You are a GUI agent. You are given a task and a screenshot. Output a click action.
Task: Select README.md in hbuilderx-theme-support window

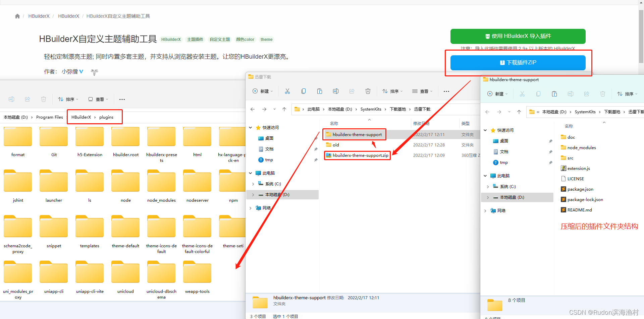(x=576, y=210)
